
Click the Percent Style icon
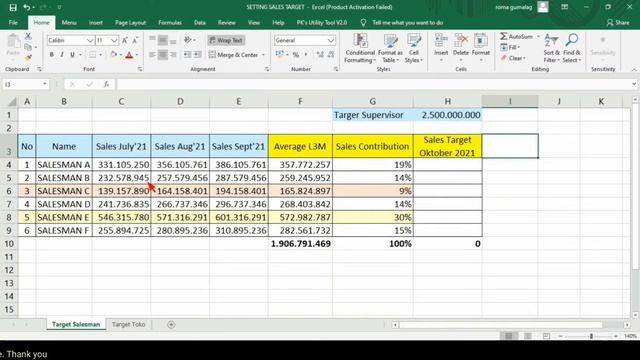click(296, 55)
